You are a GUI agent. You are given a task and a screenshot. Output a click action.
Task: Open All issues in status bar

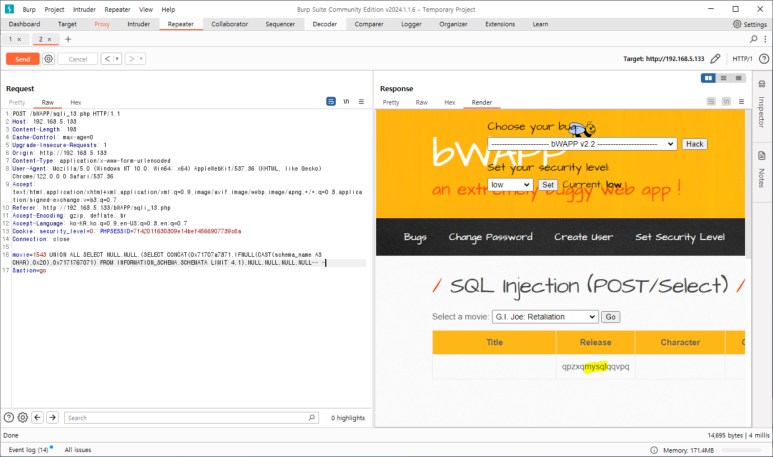78,450
